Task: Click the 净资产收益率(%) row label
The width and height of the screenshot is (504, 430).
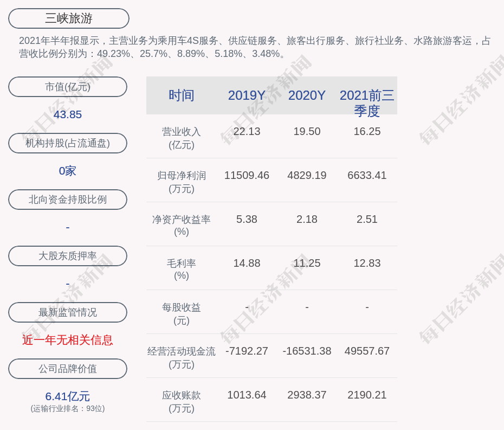Action: click(x=181, y=226)
